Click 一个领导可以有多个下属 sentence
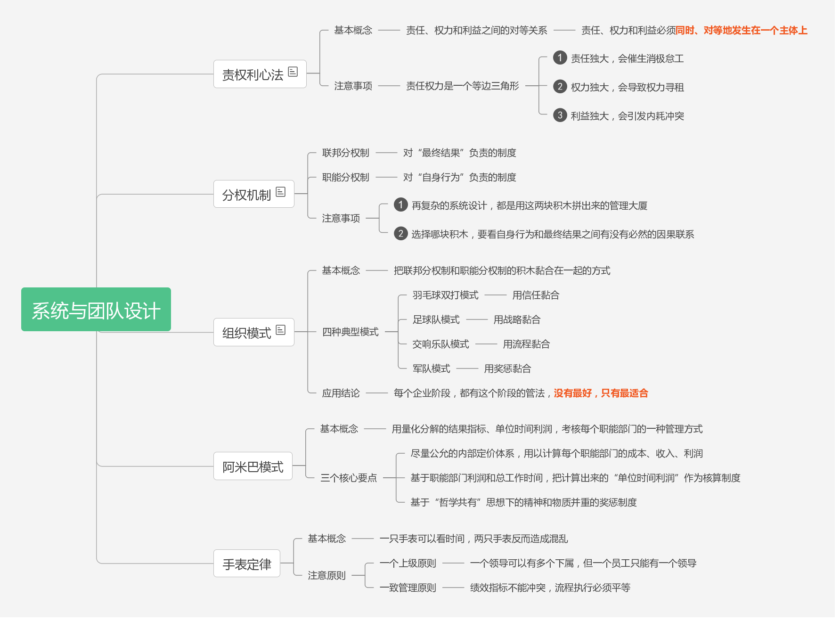Image resolution: width=840 pixels, height=621 pixels. coord(583,563)
